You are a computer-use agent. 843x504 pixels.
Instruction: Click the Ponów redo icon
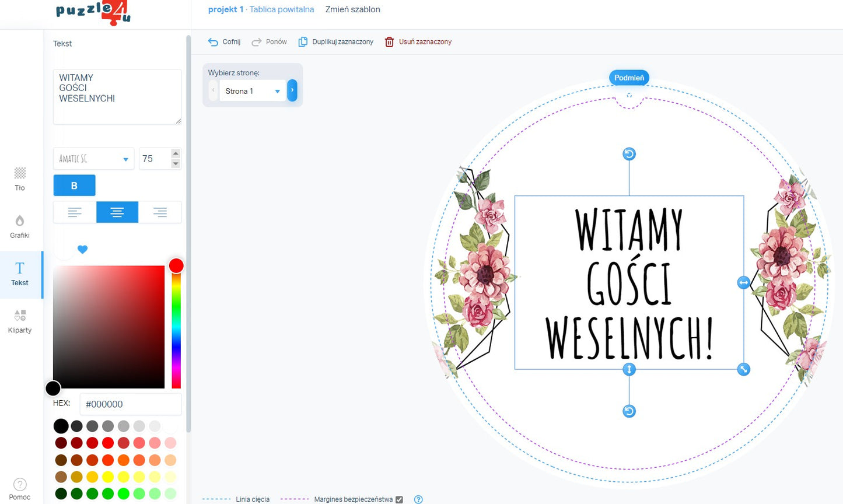(x=256, y=42)
